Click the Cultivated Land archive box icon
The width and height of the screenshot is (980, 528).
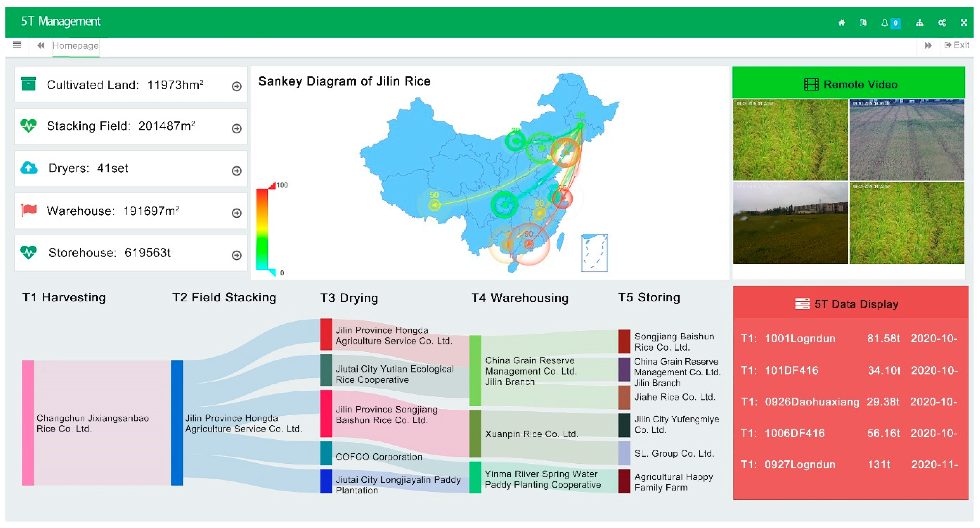pos(29,84)
